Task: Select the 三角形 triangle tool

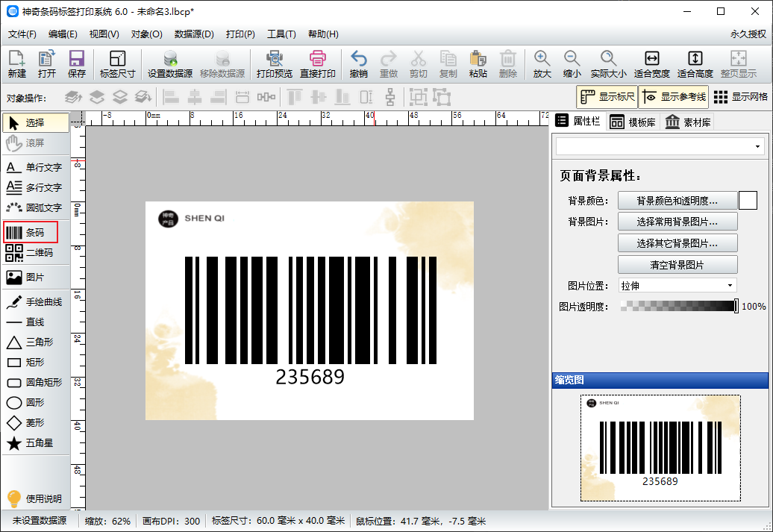Action: click(x=36, y=342)
